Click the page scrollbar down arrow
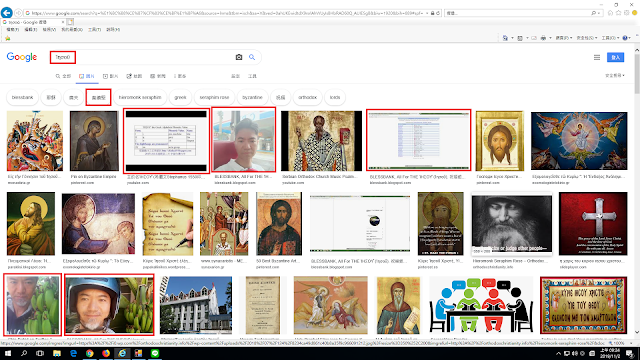This screenshot has height=360, width=640. click(x=637, y=332)
